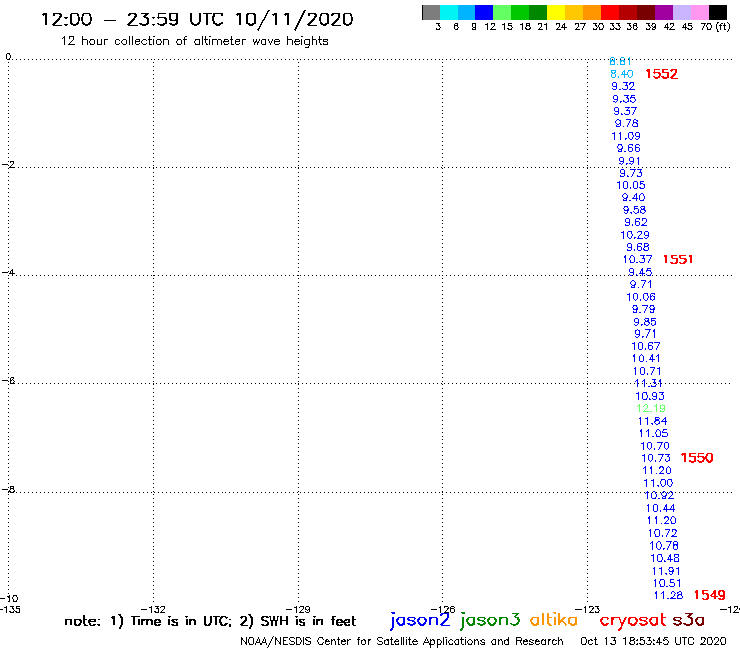Click the wave height value 10.41
The image size is (740, 650).
[646, 359]
